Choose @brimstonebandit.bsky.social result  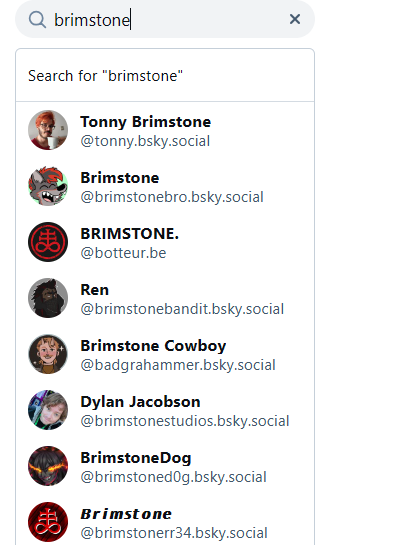(x=182, y=309)
